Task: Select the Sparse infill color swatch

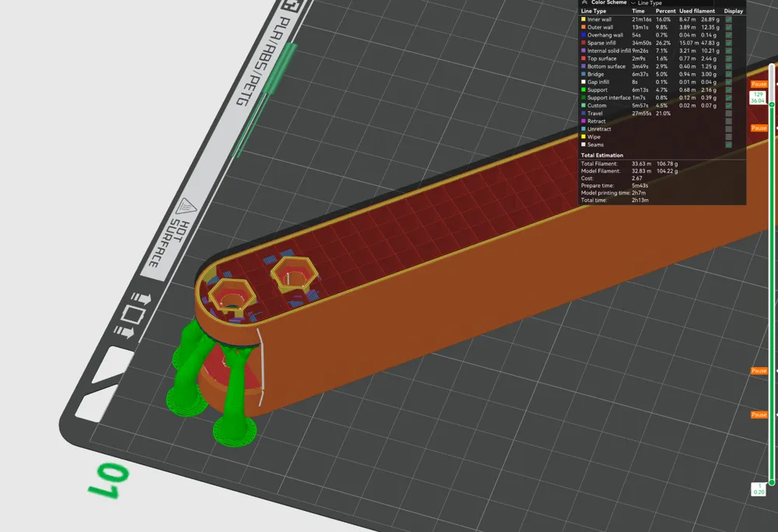Action: [583, 43]
